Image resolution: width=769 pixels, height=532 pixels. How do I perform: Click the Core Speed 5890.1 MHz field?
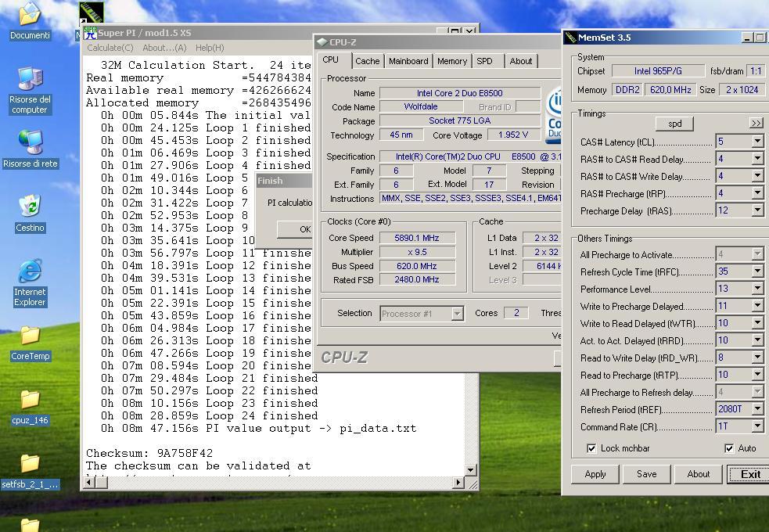tap(417, 238)
